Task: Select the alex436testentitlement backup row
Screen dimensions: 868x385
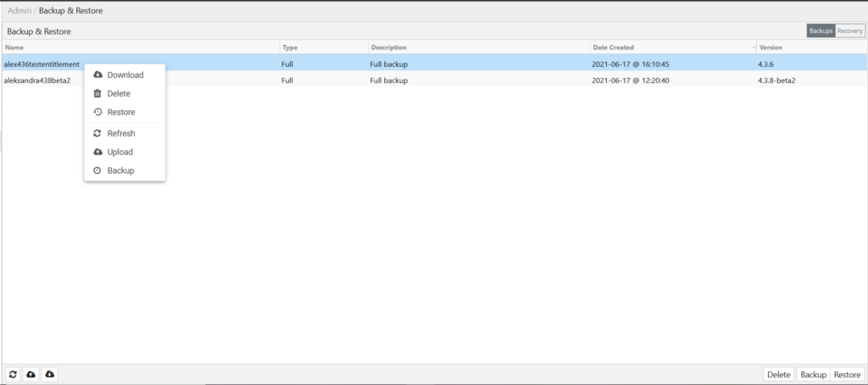Action: click(434, 64)
